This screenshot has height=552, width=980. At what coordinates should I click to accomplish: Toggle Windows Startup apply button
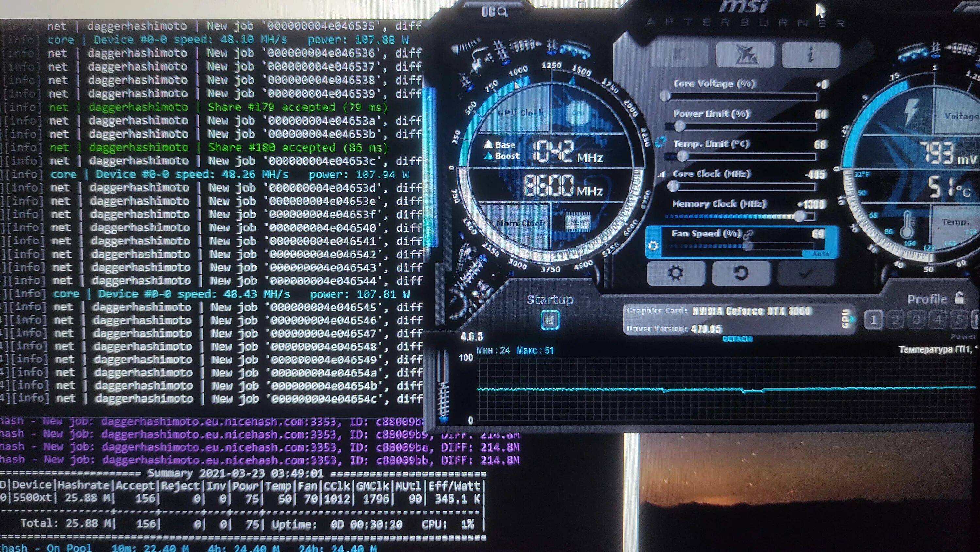550,320
